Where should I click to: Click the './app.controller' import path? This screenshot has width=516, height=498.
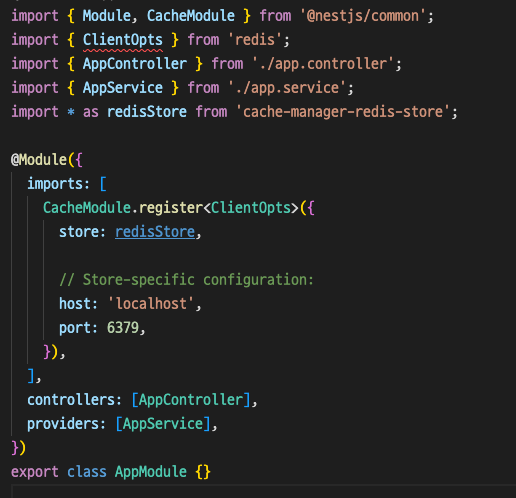323,64
